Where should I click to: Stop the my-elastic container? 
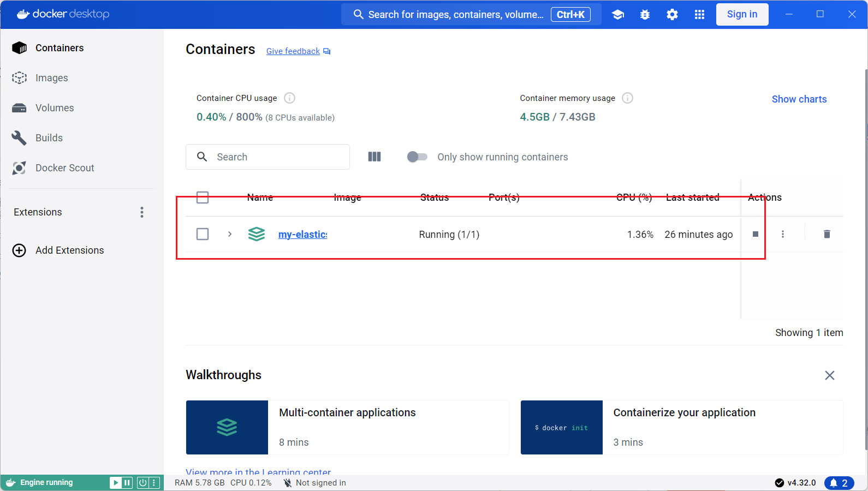click(756, 234)
